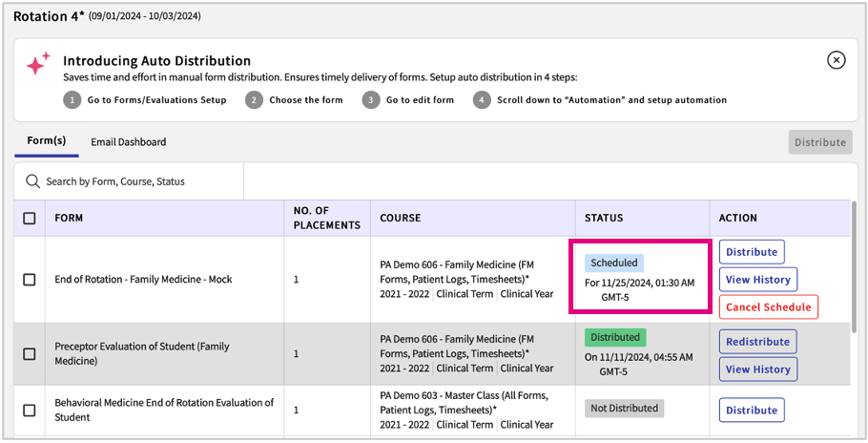Image resolution: width=868 pixels, height=443 pixels.
Task: Tick Behavioral Medicine End of Rotation checkbox
Action: coord(30,411)
